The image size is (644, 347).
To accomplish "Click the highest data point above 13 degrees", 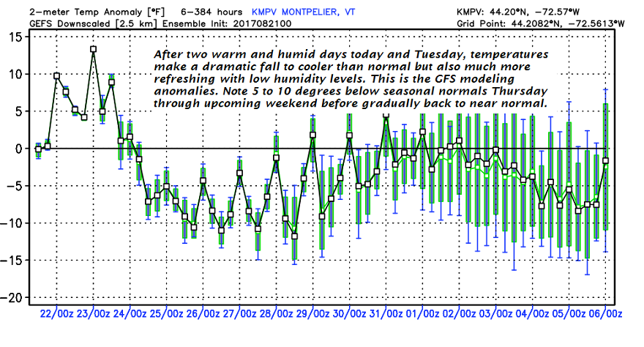I will coord(94,50).
